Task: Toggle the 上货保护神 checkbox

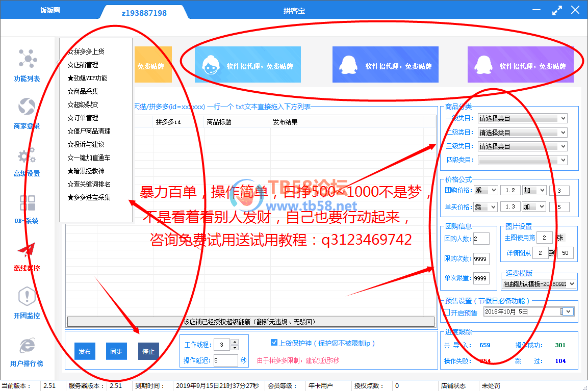Action: click(x=274, y=342)
